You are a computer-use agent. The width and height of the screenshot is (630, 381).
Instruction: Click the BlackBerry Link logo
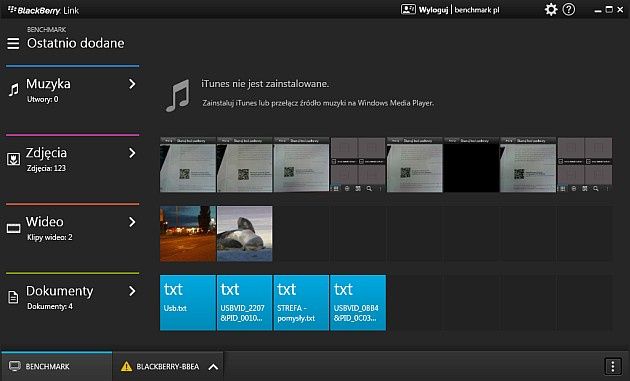click(43, 10)
